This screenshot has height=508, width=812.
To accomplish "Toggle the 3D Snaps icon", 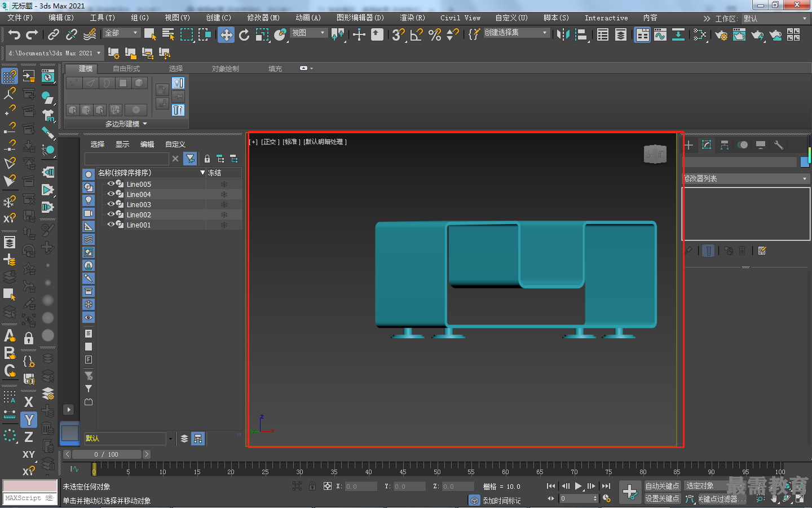I will tap(399, 35).
